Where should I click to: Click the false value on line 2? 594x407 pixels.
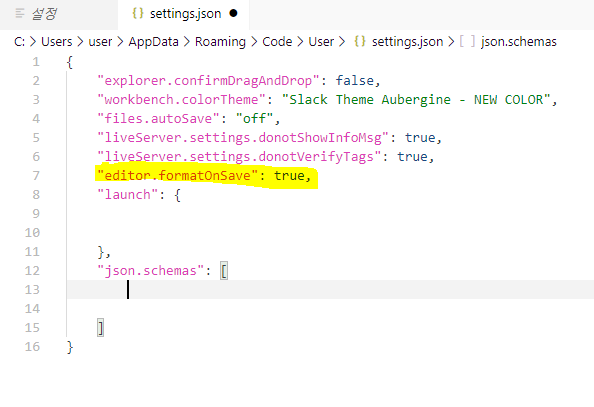(355, 81)
